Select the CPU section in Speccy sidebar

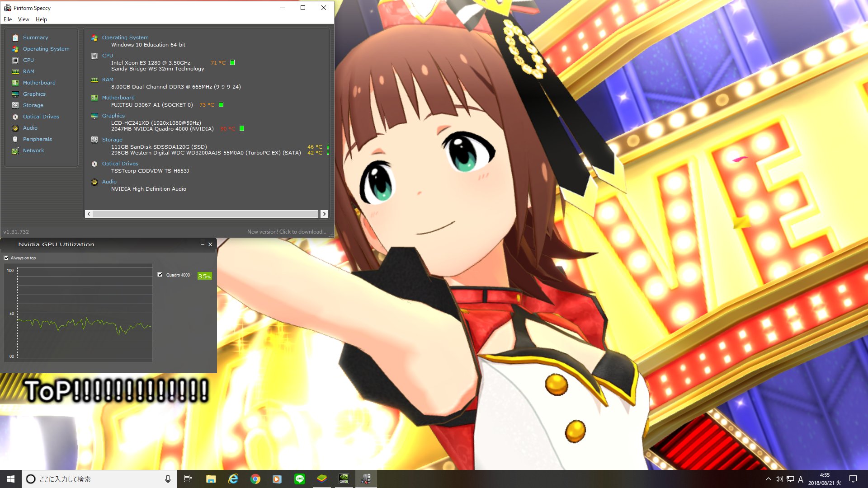click(x=28, y=60)
